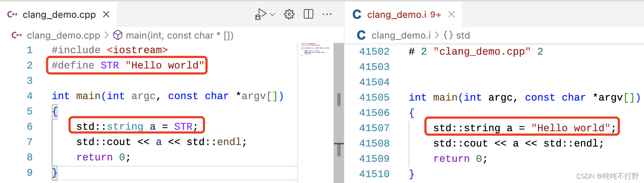The width and height of the screenshot is (644, 183).
Task: Click clang_demo.i in the right breadcrumb
Action: pyautogui.click(x=401, y=35)
